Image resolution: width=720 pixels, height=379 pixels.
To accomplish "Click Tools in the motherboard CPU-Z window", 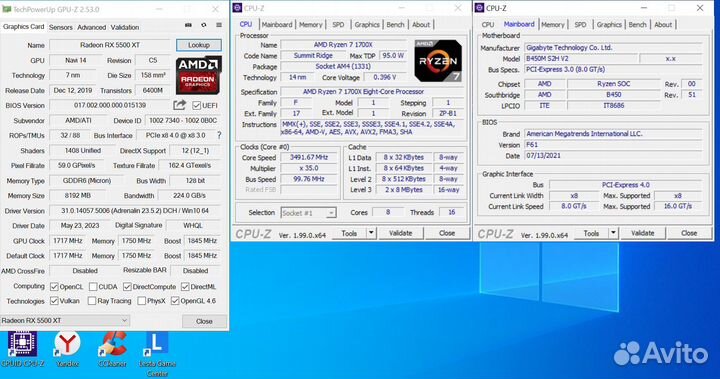I will tap(591, 233).
